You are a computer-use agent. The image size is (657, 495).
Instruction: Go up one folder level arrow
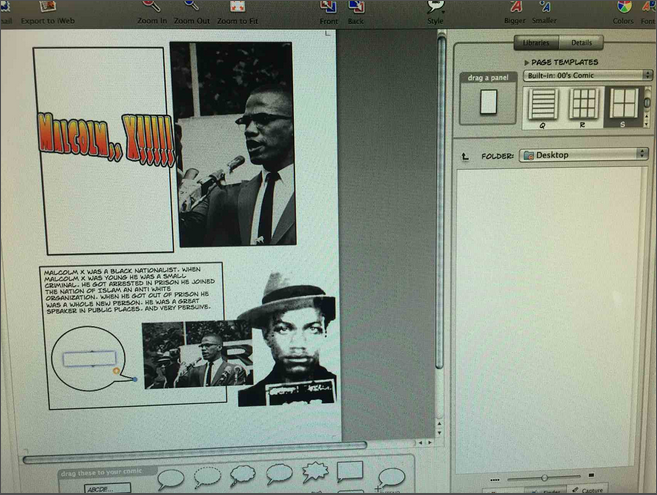[x=465, y=156]
